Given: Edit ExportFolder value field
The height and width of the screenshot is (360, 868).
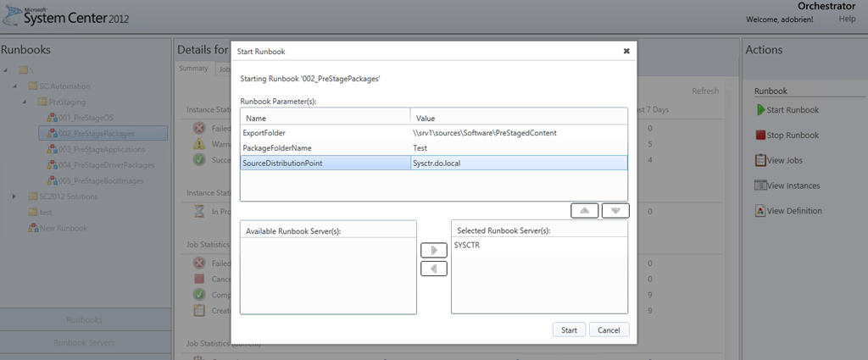Looking at the screenshot, I should 519,133.
